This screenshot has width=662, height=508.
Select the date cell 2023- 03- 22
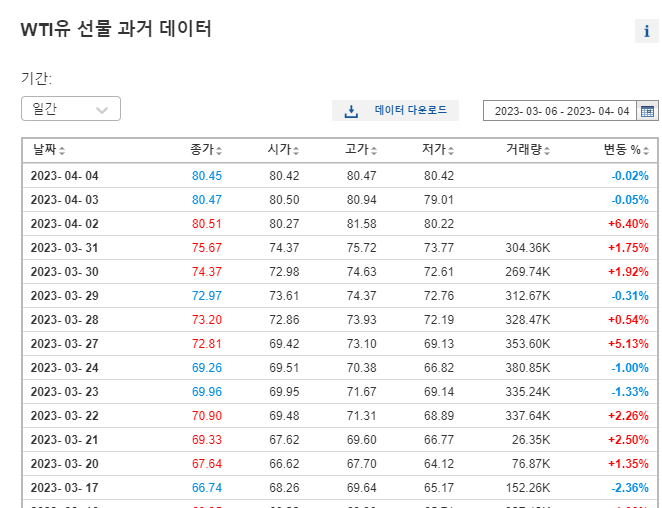pos(65,416)
